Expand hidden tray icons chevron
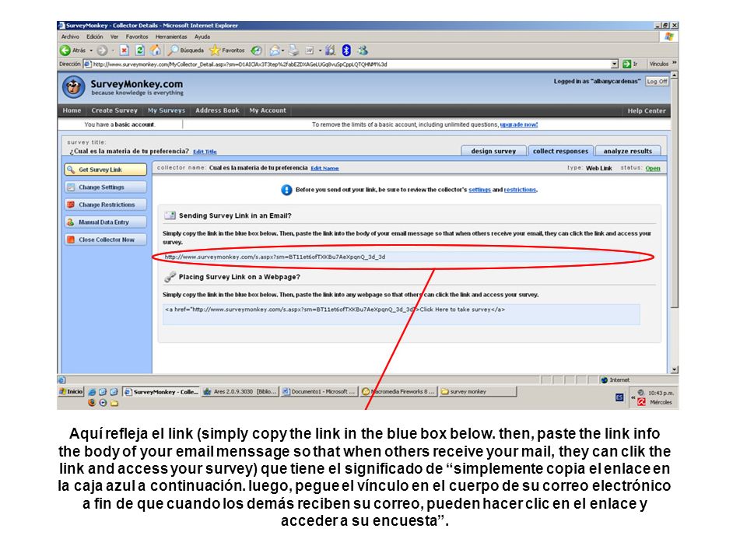Screen dimensions: 747x560 633,397
